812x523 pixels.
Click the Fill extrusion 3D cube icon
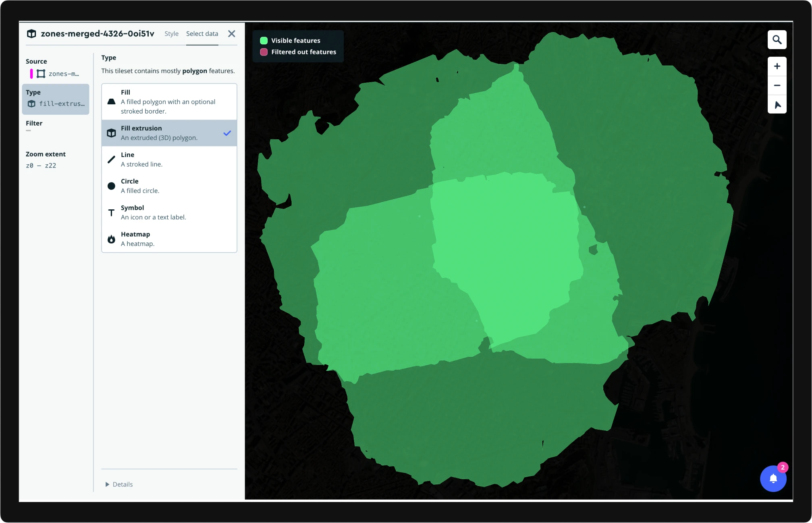point(112,133)
